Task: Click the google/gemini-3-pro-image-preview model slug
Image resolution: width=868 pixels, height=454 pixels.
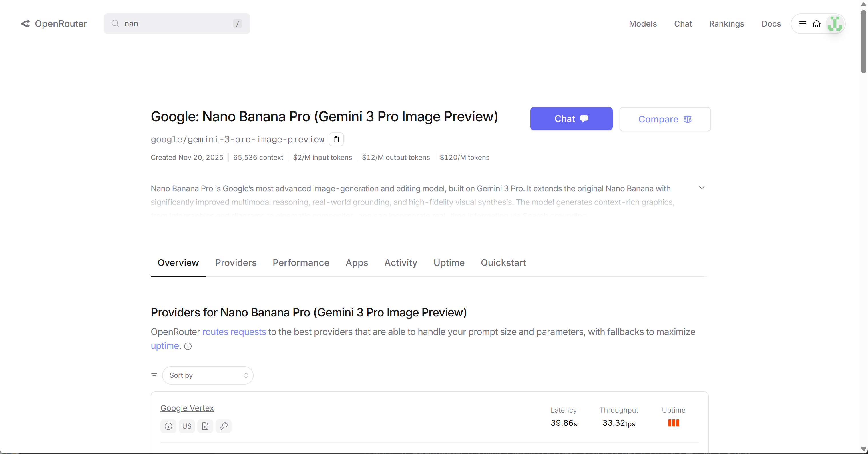Action: [237, 139]
